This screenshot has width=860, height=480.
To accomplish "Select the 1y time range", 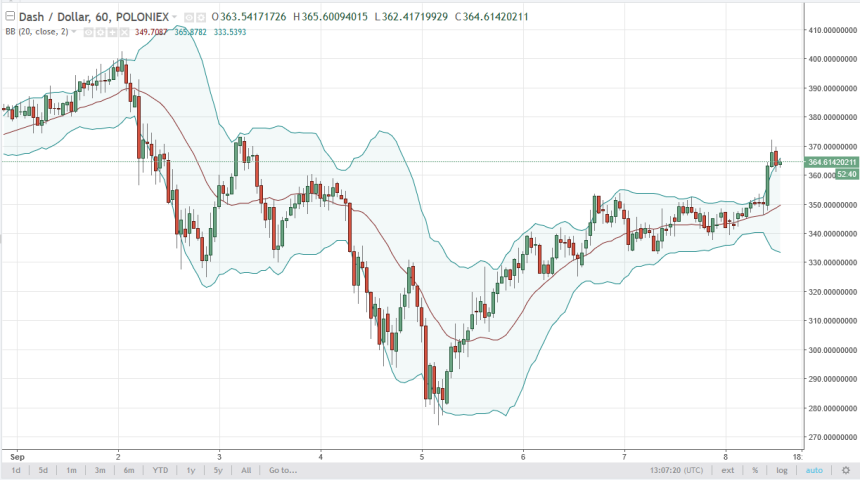I will pos(191,470).
